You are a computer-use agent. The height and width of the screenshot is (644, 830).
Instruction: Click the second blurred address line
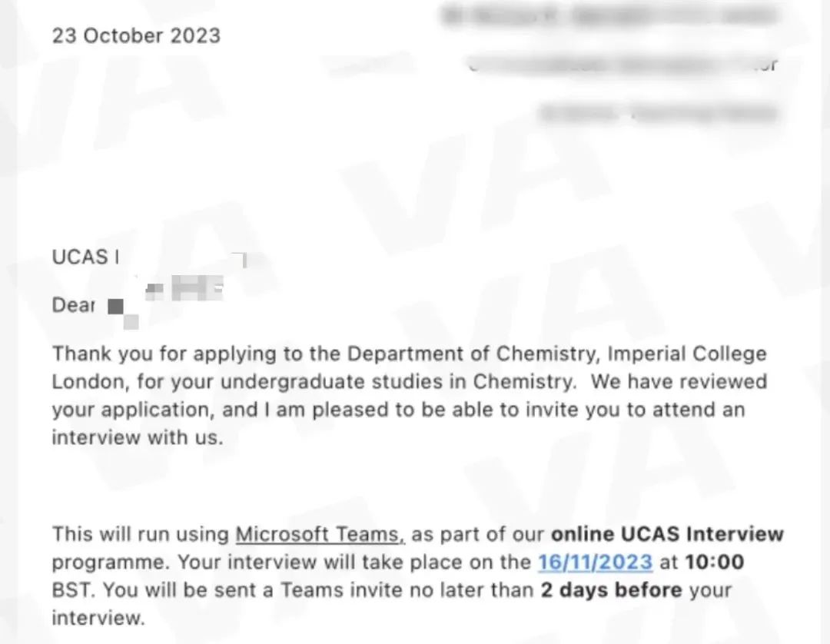coord(623,65)
